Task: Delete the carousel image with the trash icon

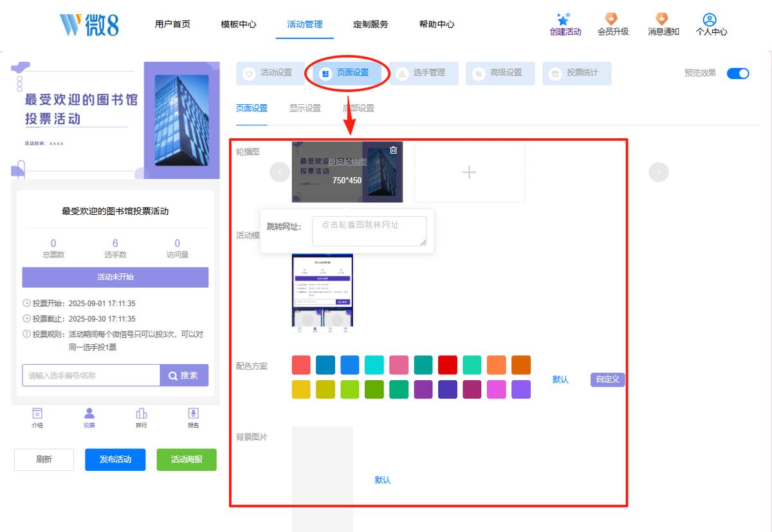Action: point(394,151)
